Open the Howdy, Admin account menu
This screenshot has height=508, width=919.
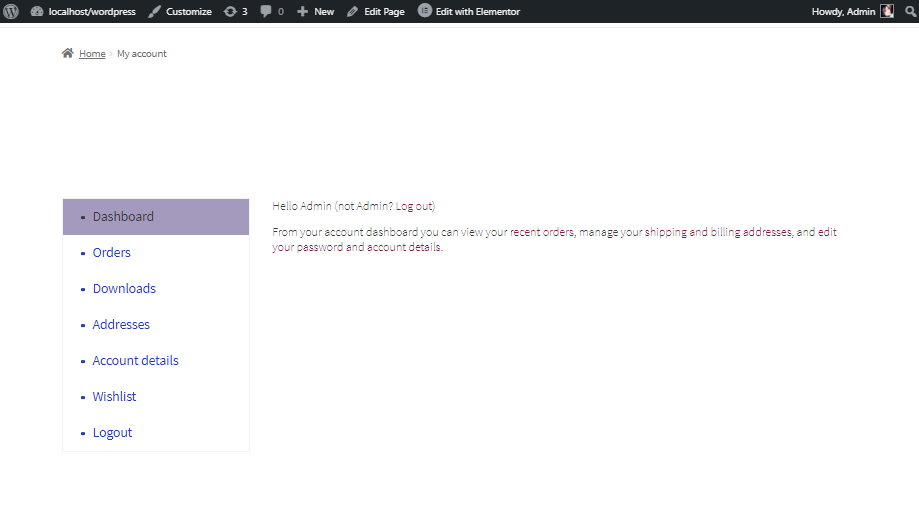[x=843, y=11]
